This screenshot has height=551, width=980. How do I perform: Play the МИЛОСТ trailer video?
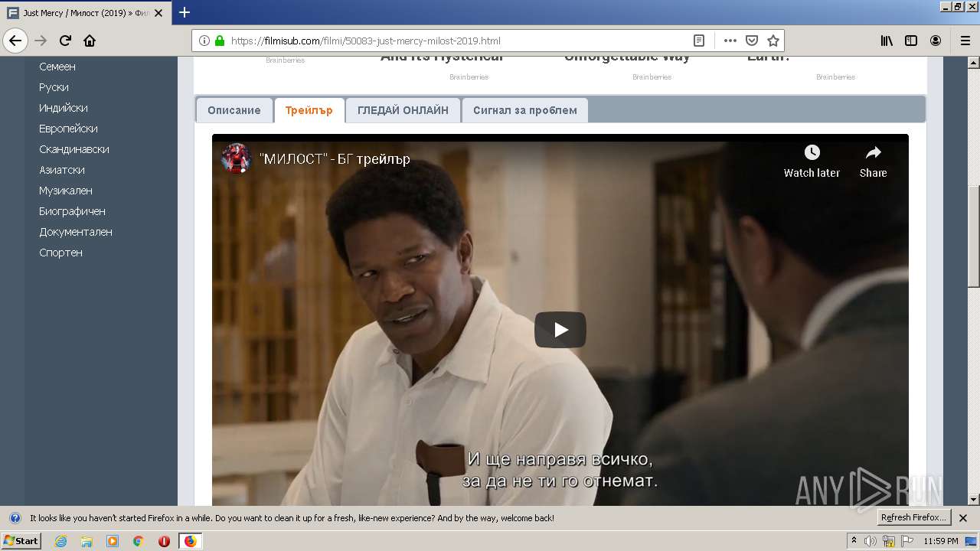560,330
